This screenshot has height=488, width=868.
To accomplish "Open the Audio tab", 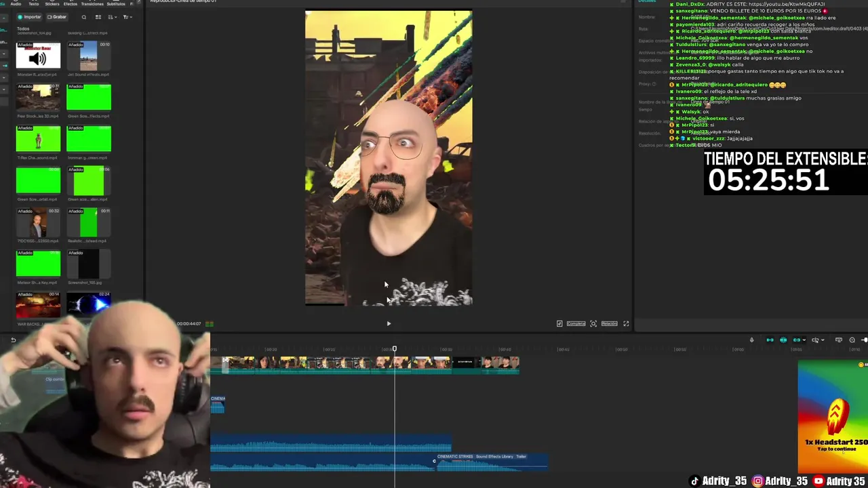I will [x=16, y=3].
